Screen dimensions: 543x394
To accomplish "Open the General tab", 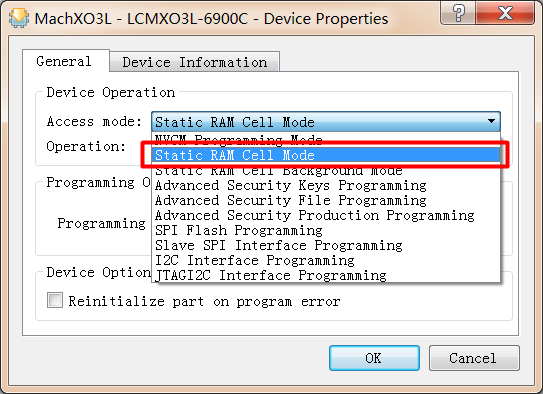I will (x=64, y=61).
